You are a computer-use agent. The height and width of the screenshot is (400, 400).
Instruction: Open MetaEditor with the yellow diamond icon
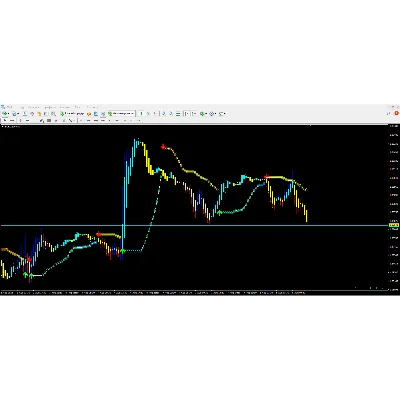[89, 114]
